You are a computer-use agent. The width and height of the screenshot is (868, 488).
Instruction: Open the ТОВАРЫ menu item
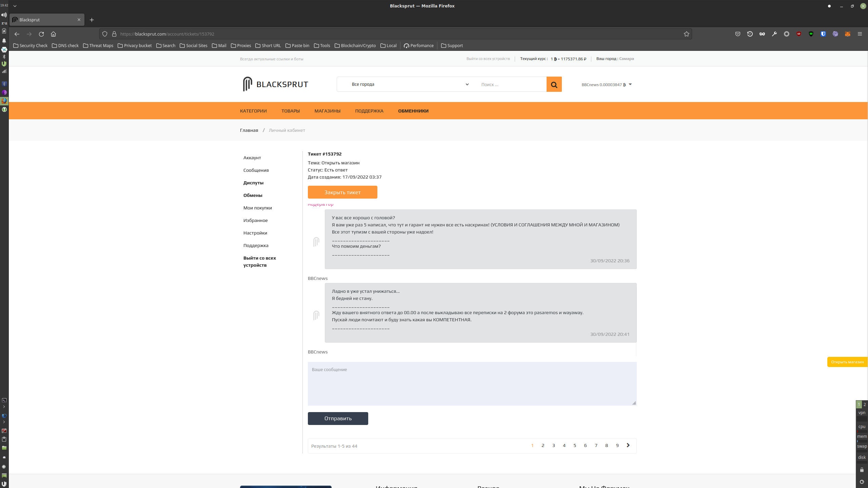[291, 111]
